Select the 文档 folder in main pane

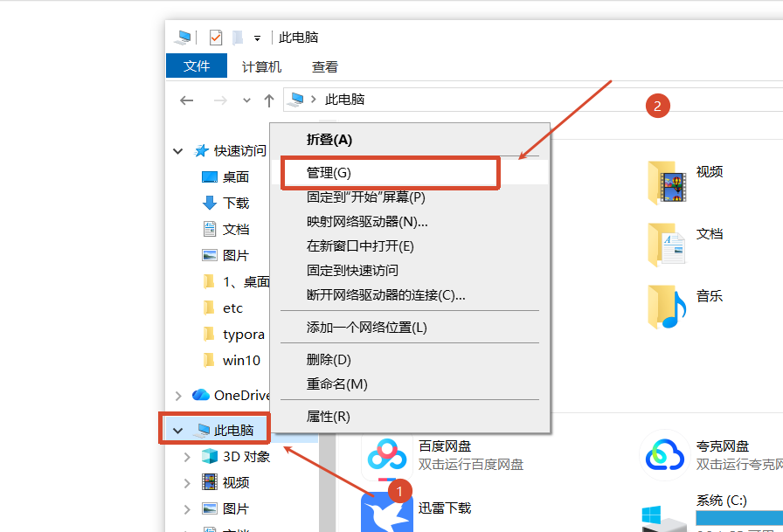(668, 245)
